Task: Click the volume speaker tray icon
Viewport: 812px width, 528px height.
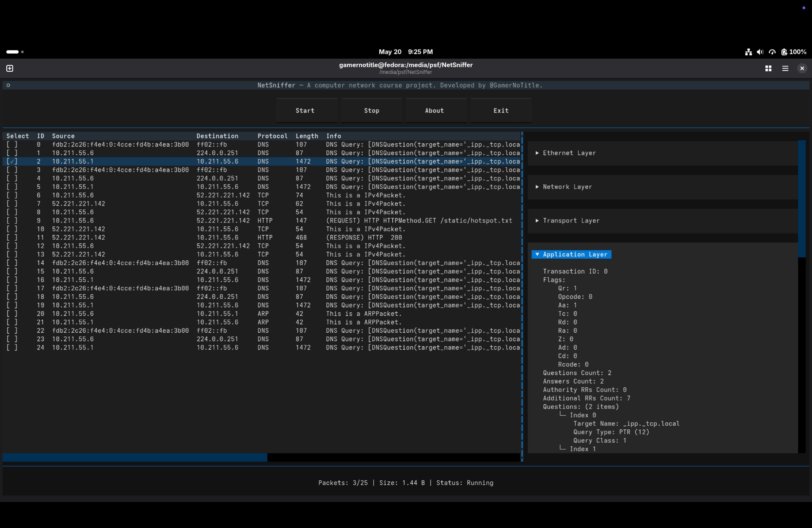Action: pyautogui.click(x=760, y=52)
